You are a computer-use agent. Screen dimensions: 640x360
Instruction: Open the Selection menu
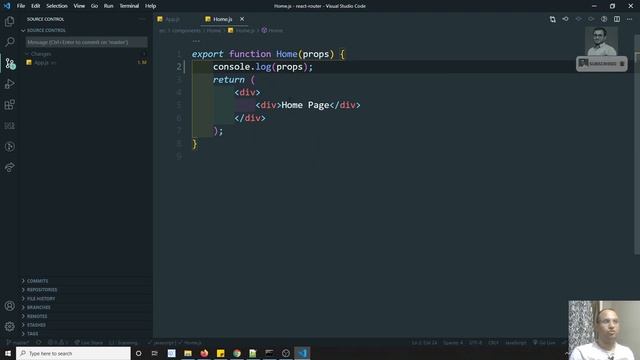pos(57,6)
